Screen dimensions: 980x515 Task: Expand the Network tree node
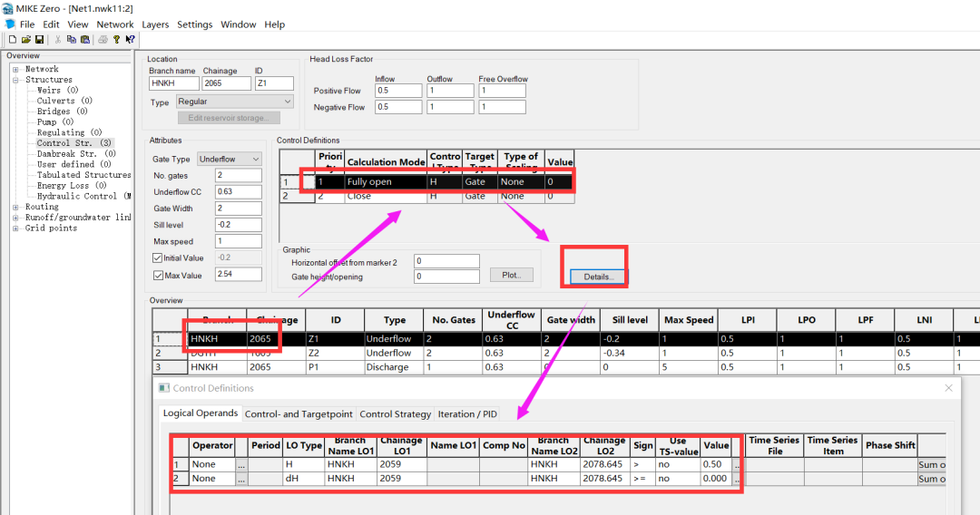[15, 69]
